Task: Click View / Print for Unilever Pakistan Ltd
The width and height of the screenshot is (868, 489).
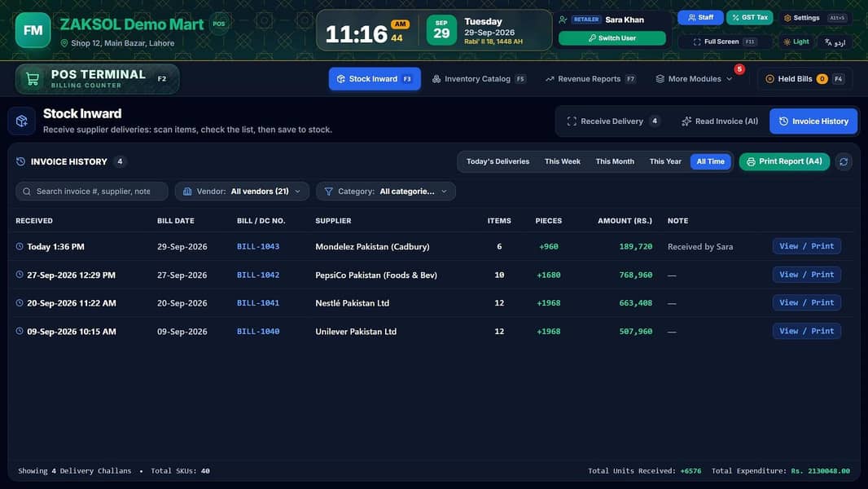Action: 807,331
